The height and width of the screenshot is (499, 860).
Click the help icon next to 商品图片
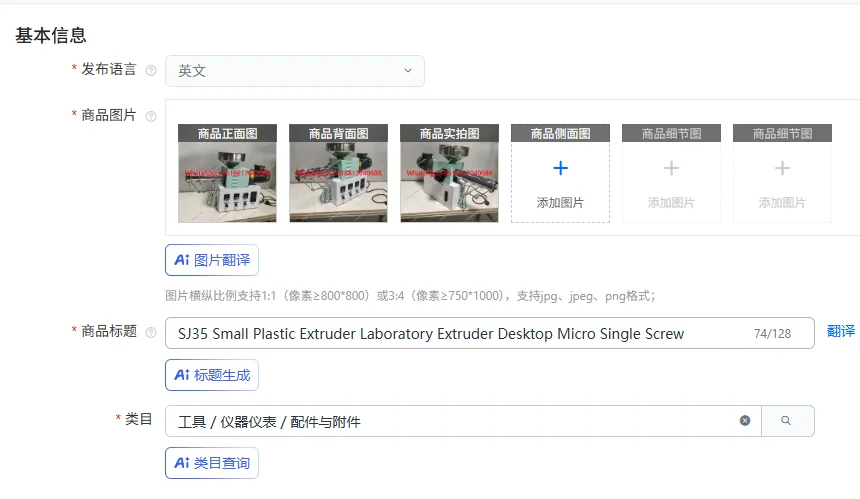click(x=151, y=116)
